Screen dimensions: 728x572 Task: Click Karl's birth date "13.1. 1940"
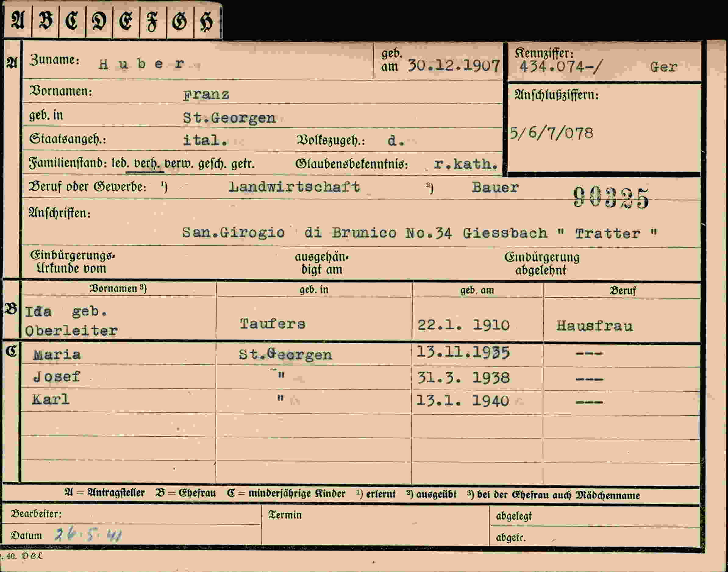coord(462,400)
